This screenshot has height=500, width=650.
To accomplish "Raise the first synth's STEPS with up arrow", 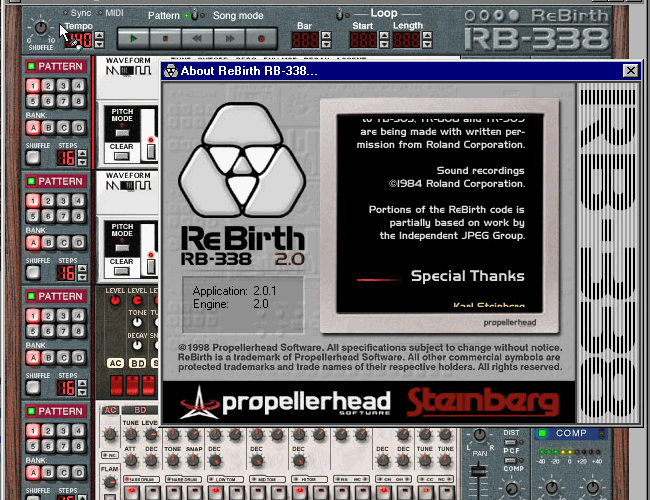I will [x=82, y=154].
